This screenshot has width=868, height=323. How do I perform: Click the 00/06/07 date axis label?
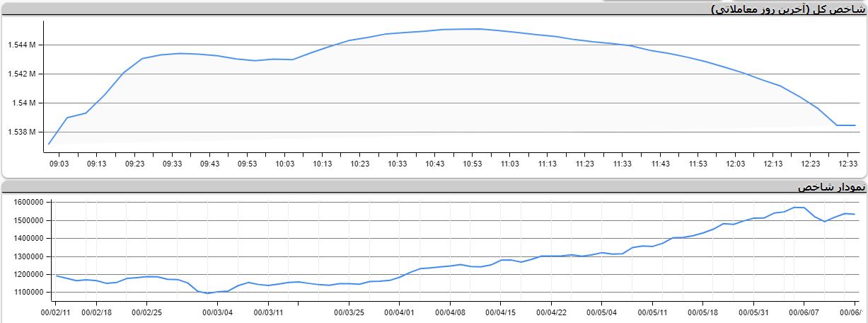[x=804, y=312]
